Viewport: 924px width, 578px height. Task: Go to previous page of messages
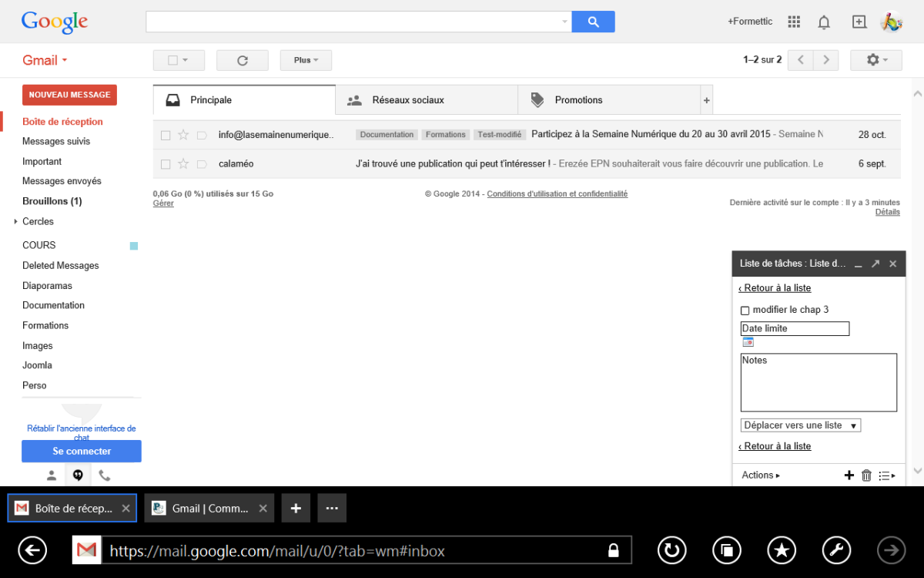click(x=801, y=60)
